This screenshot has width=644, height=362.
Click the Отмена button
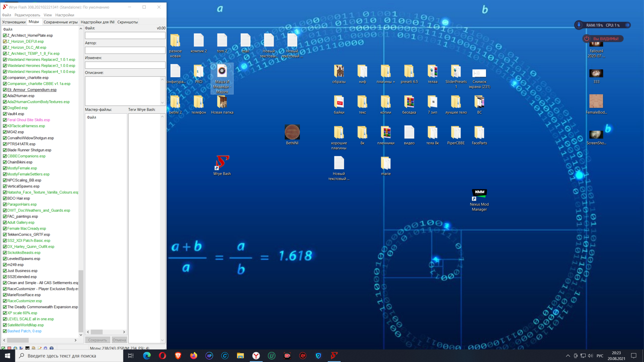pyautogui.click(x=119, y=340)
